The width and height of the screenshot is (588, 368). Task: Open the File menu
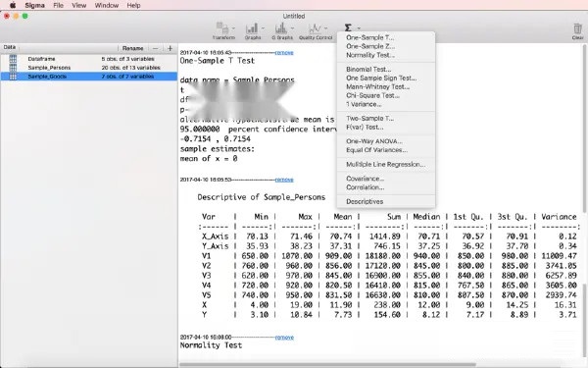[x=58, y=5]
